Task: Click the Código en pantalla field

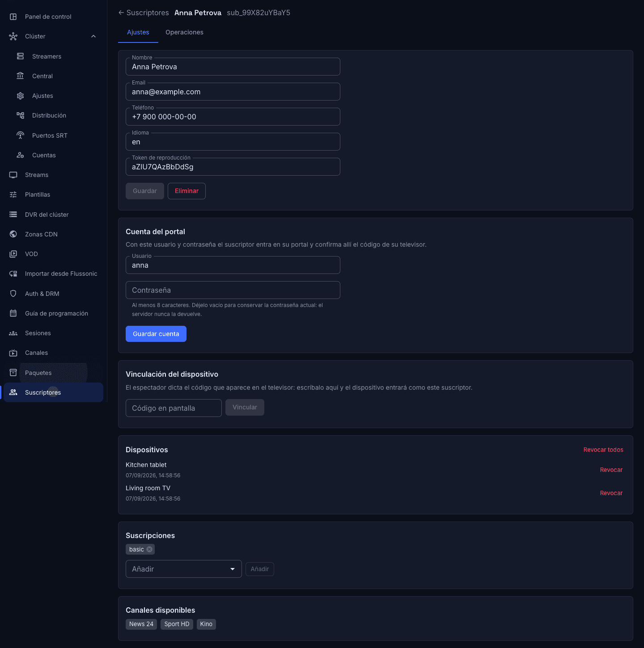Action: 174,408
